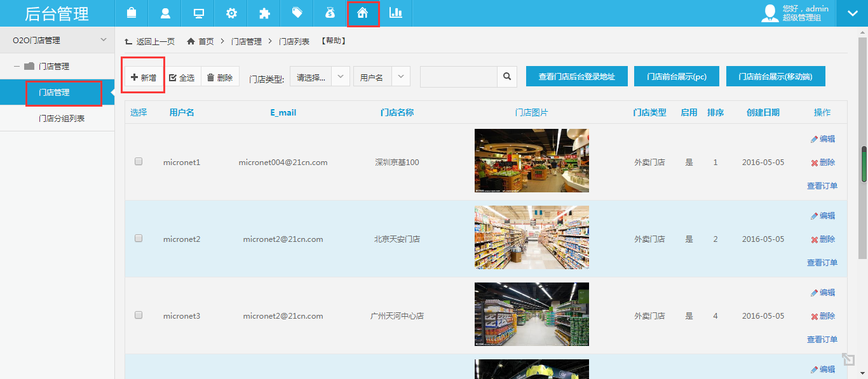
Task: Click the admin user avatar icon
Action: pyautogui.click(x=770, y=13)
